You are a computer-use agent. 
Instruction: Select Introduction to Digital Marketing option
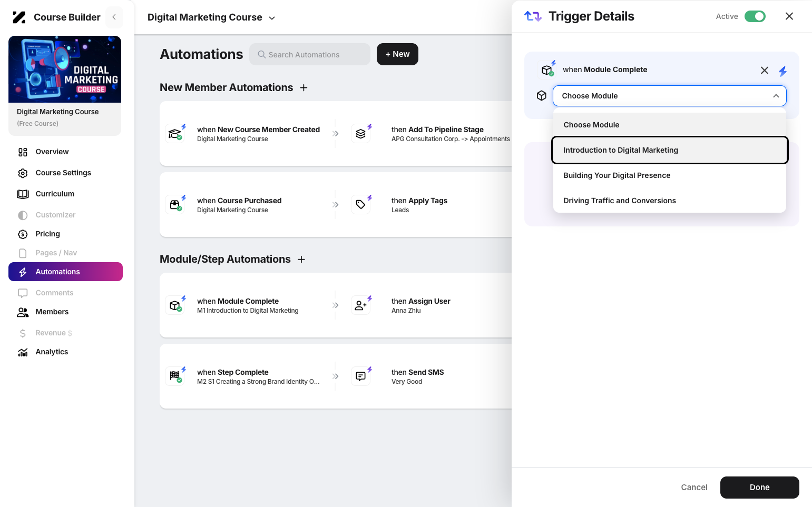669,150
